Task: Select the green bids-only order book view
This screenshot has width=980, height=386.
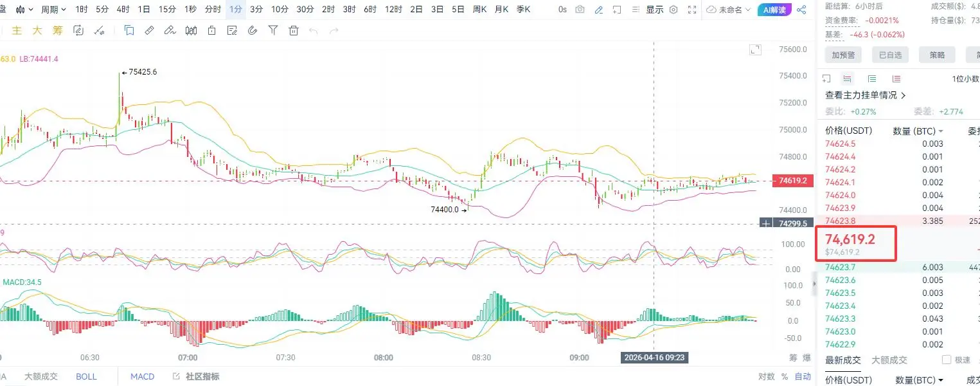Action: pos(872,78)
